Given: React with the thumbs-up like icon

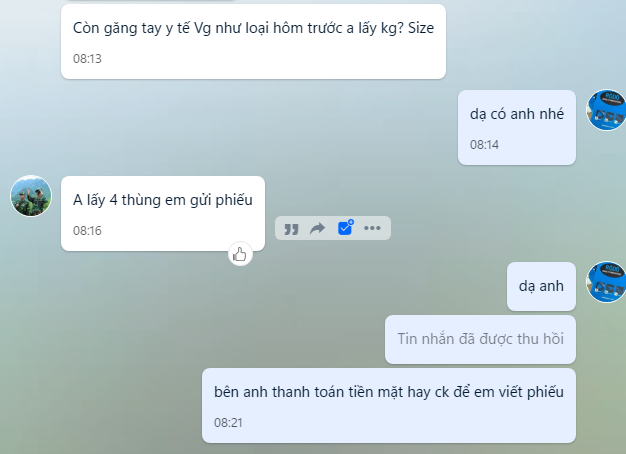Looking at the screenshot, I should click(x=240, y=254).
